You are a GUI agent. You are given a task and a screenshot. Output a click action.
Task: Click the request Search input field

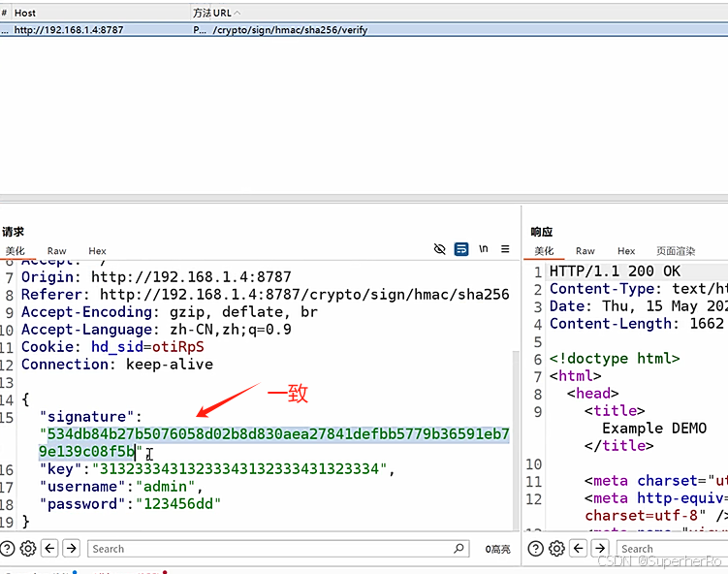pos(278,549)
